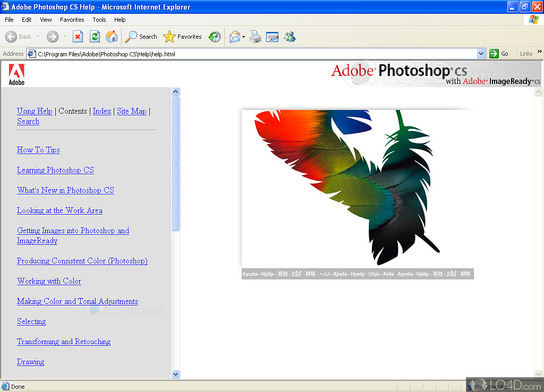
Task: Open the Tools menu
Action: pyautogui.click(x=99, y=20)
